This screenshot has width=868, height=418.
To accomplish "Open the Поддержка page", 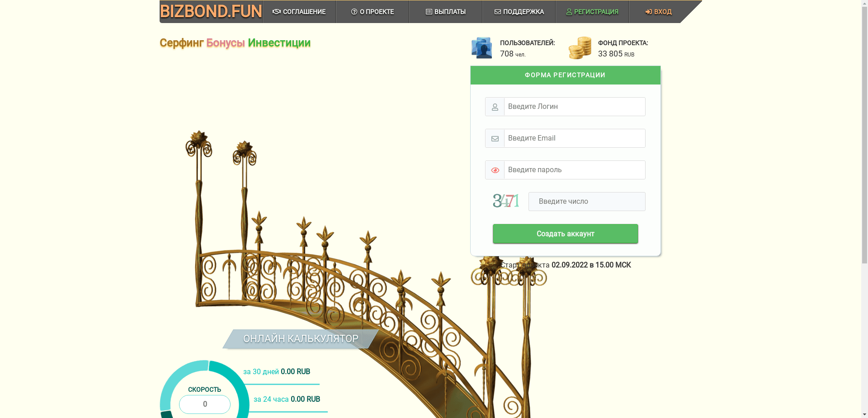I will click(x=519, y=12).
